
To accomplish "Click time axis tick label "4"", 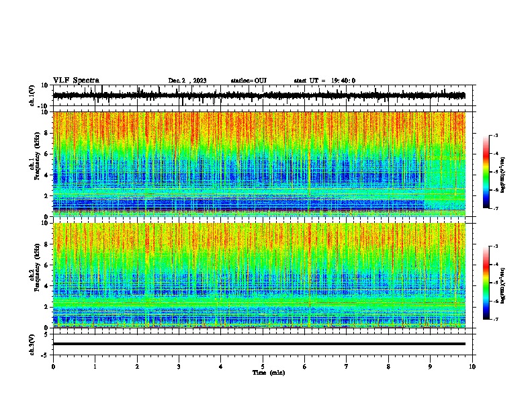I will 220,367.
